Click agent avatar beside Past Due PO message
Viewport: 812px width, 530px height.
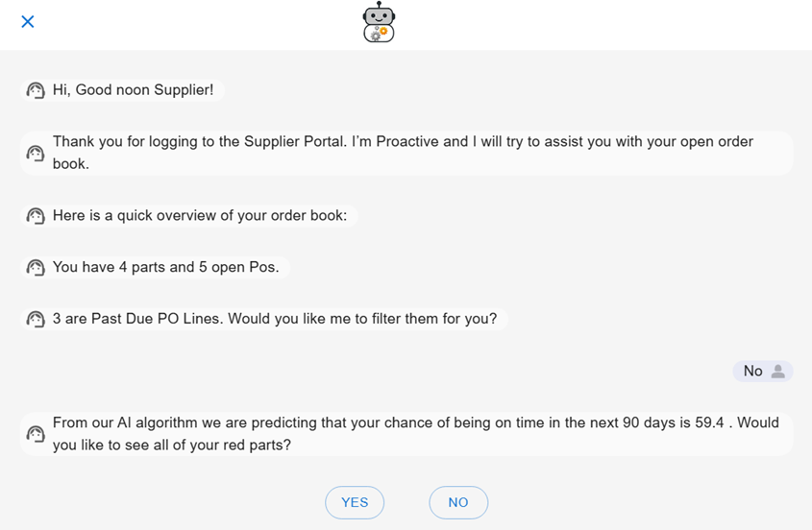36,319
